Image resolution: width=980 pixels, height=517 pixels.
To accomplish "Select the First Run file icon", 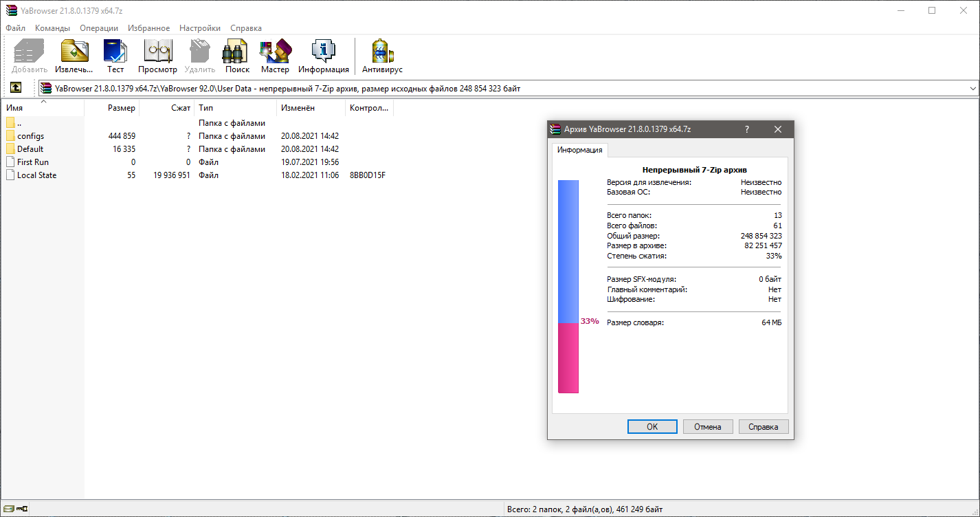I will (x=10, y=162).
